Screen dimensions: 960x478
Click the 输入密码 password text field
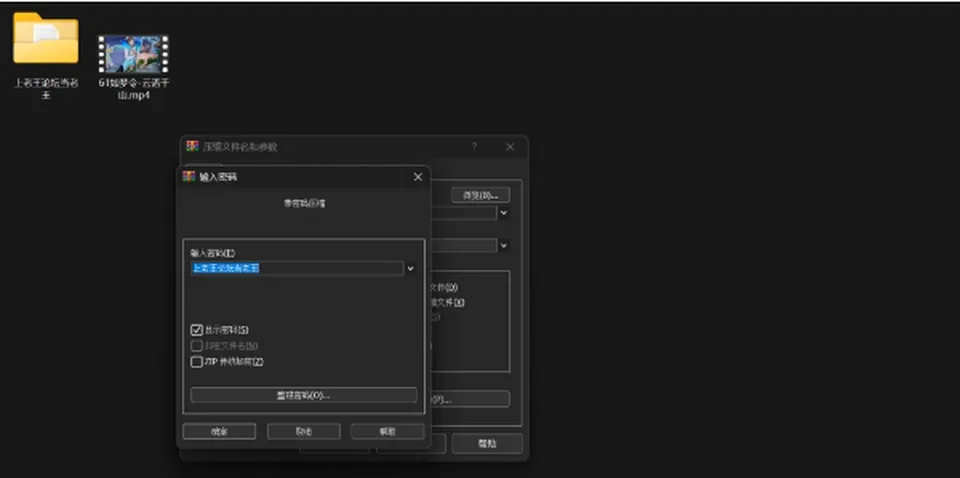click(x=297, y=268)
